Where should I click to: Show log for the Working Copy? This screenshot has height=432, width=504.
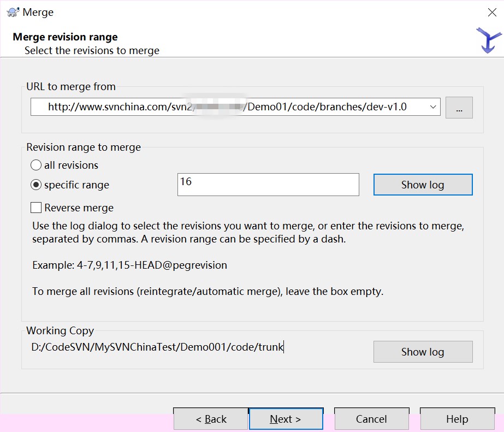[x=423, y=352]
